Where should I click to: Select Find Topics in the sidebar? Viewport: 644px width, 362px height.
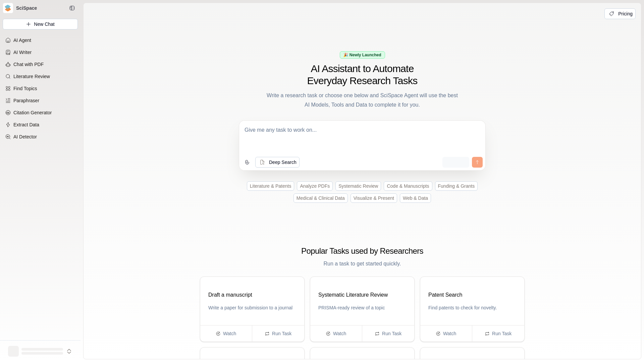click(x=40, y=88)
